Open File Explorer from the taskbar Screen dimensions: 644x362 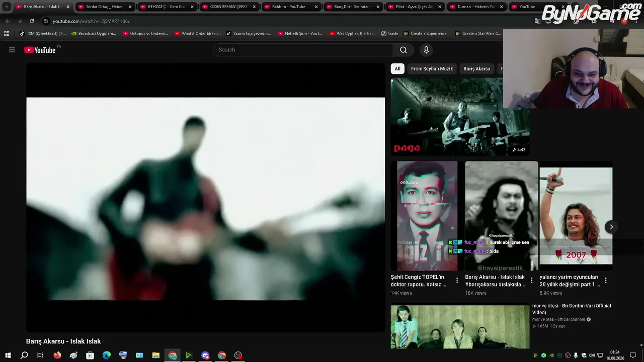click(156, 355)
